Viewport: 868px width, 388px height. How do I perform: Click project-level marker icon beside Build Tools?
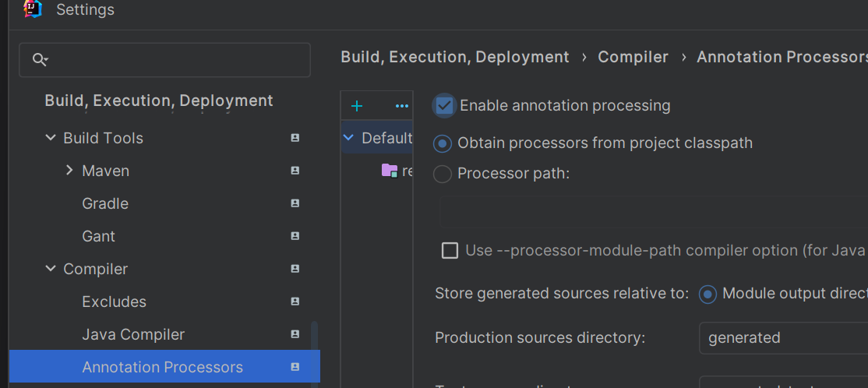pos(295,138)
